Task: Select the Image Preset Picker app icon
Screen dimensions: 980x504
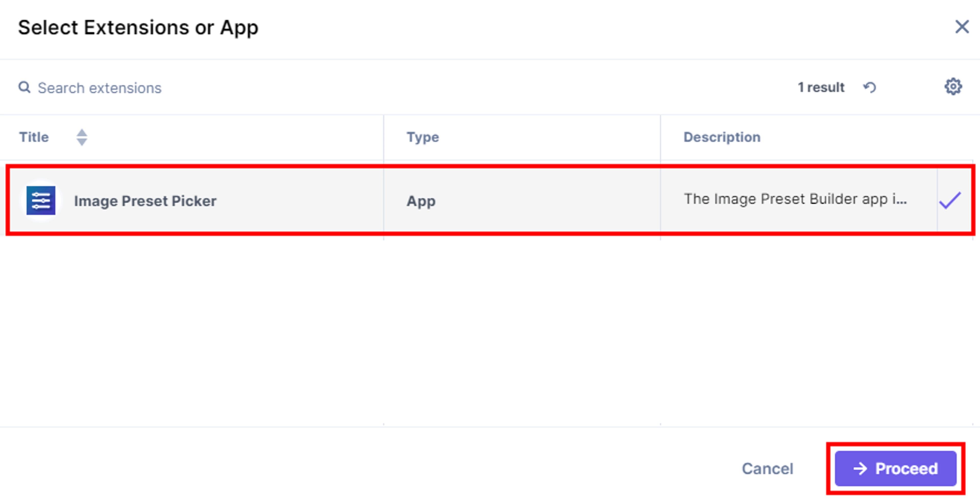Action: pos(41,201)
